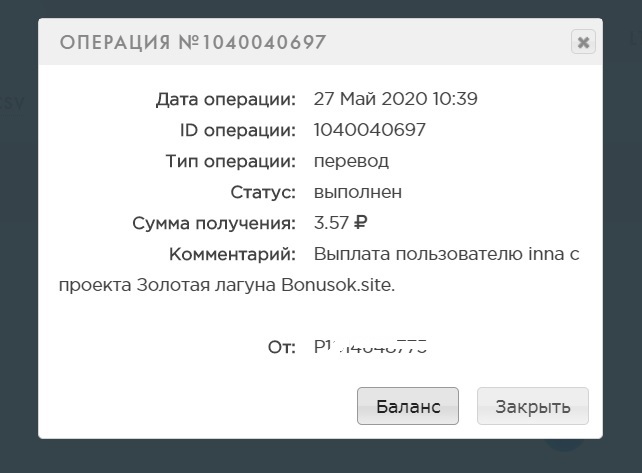Click the Дата операции label
Image resolution: width=642 pixels, height=473 pixels.
point(226,99)
